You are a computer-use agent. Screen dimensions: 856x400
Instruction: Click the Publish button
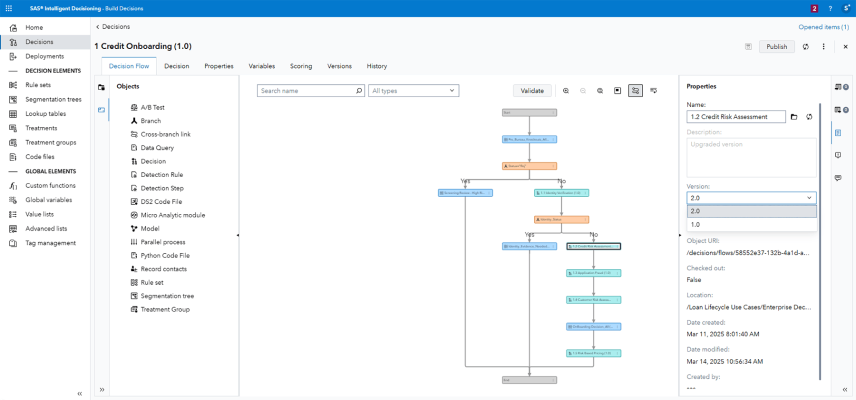[776, 47]
